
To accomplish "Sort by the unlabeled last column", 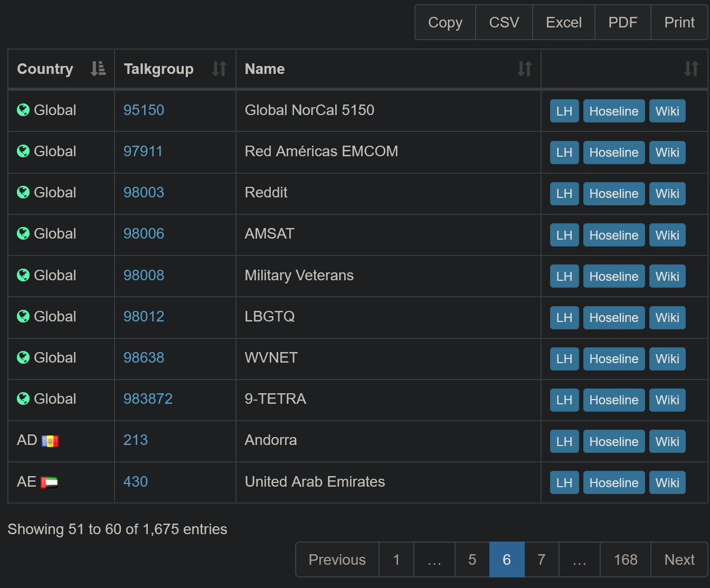I will pos(691,69).
